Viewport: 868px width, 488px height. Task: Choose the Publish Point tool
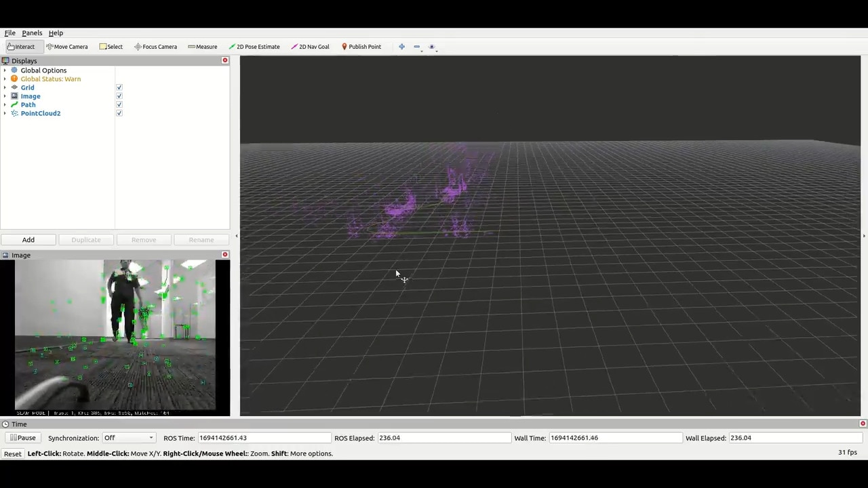[x=361, y=46]
